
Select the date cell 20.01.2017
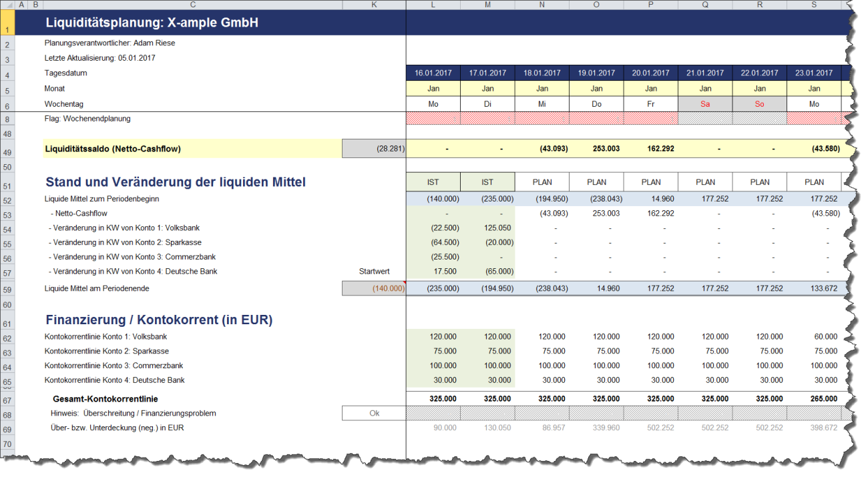click(x=650, y=73)
